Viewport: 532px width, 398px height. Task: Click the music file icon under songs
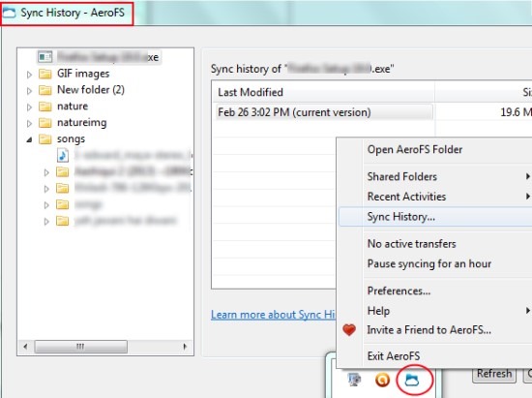click(x=63, y=156)
